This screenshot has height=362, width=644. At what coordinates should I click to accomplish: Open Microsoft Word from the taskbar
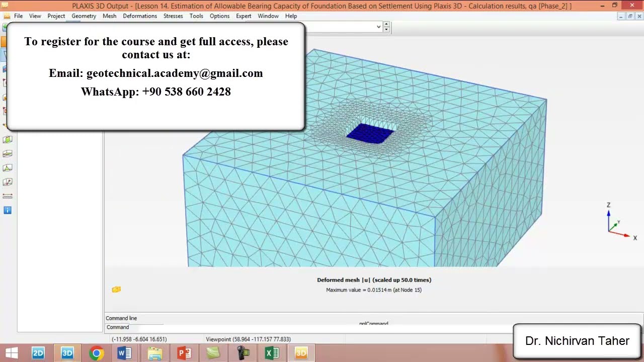tap(124, 353)
